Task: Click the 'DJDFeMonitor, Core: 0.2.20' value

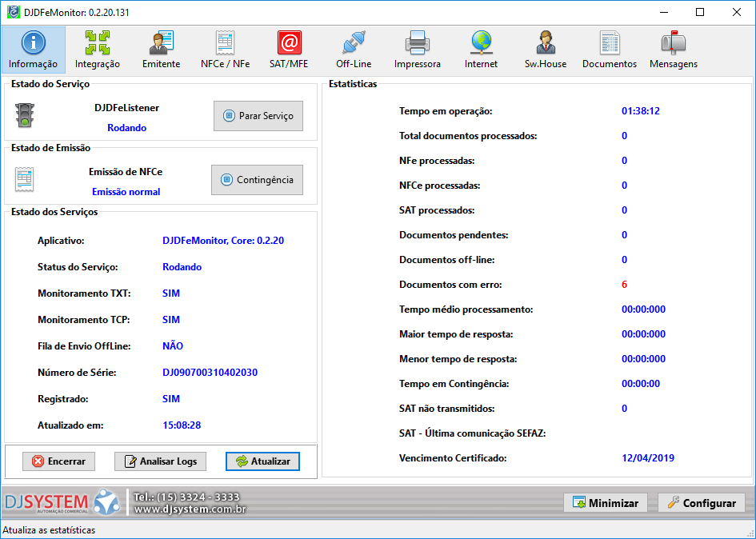Action: point(223,241)
